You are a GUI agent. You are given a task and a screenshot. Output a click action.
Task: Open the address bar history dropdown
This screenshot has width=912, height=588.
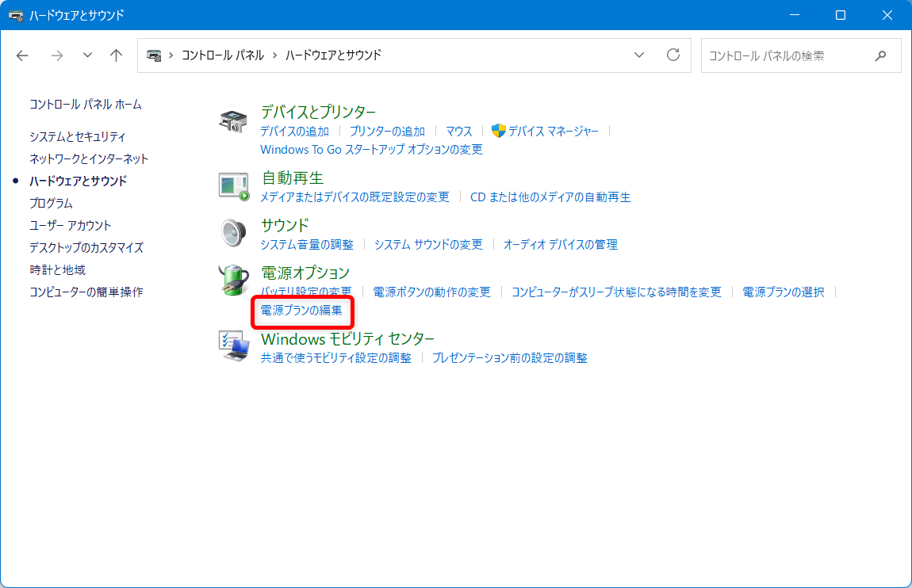[x=639, y=55]
